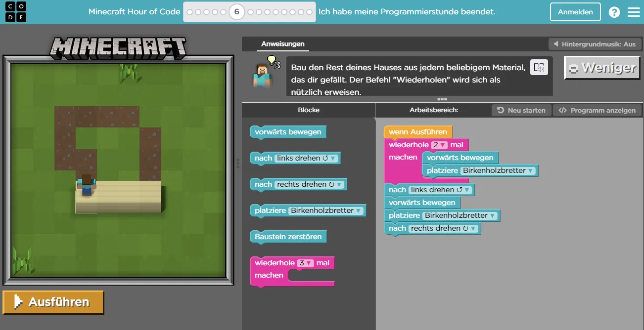Click the toolbox and game area divider grip
The height and width of the screenshot is (330, 644).
pos(238,163)
